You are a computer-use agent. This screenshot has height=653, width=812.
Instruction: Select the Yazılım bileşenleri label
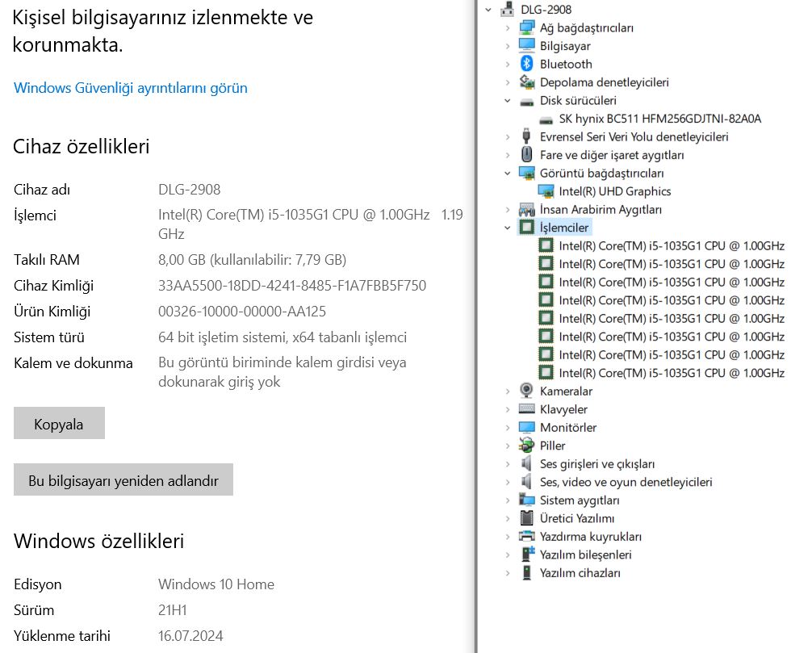(586, 555)
